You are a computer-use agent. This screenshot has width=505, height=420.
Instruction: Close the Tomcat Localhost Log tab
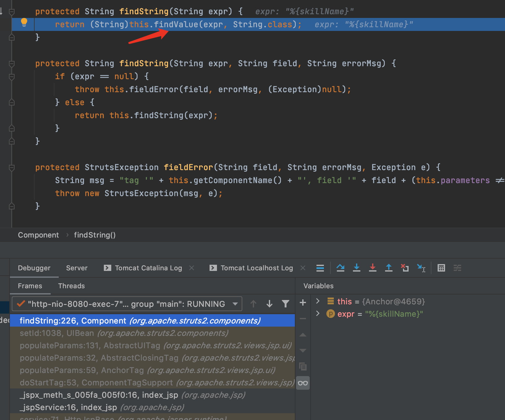tap(303, 268)
